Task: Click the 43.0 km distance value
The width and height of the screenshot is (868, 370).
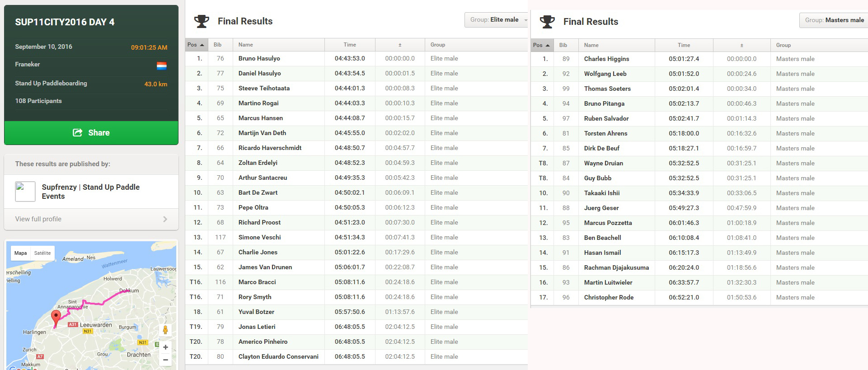Action: tap(156, 84)
